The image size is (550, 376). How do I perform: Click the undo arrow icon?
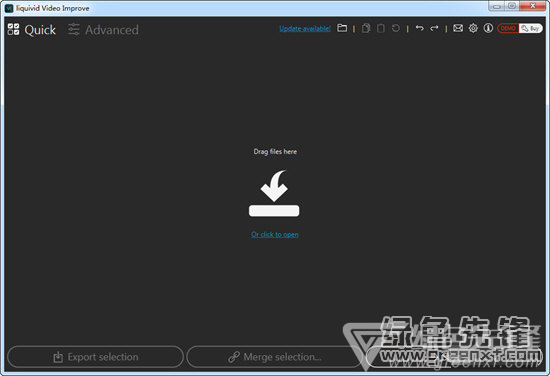pos(420,28)
